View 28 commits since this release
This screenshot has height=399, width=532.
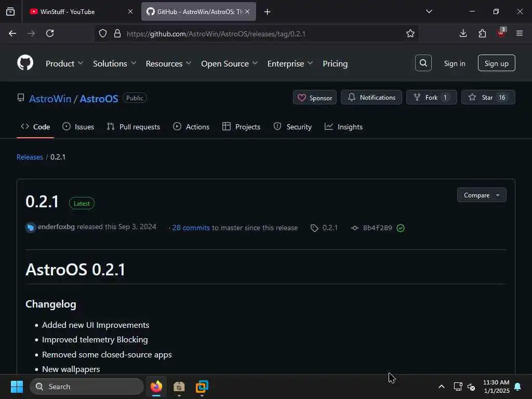click(191, 228)
